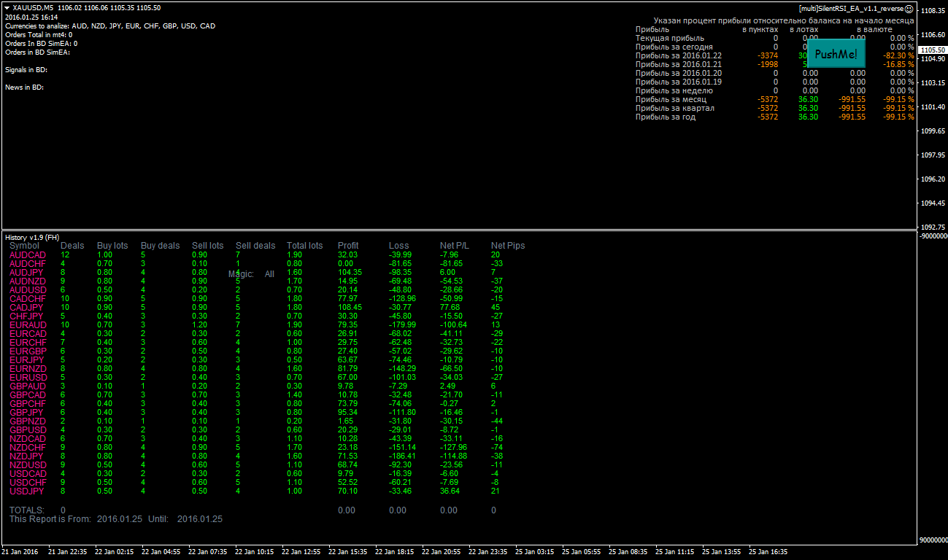Click 'Прибыль за год' row label

point(666,117)
